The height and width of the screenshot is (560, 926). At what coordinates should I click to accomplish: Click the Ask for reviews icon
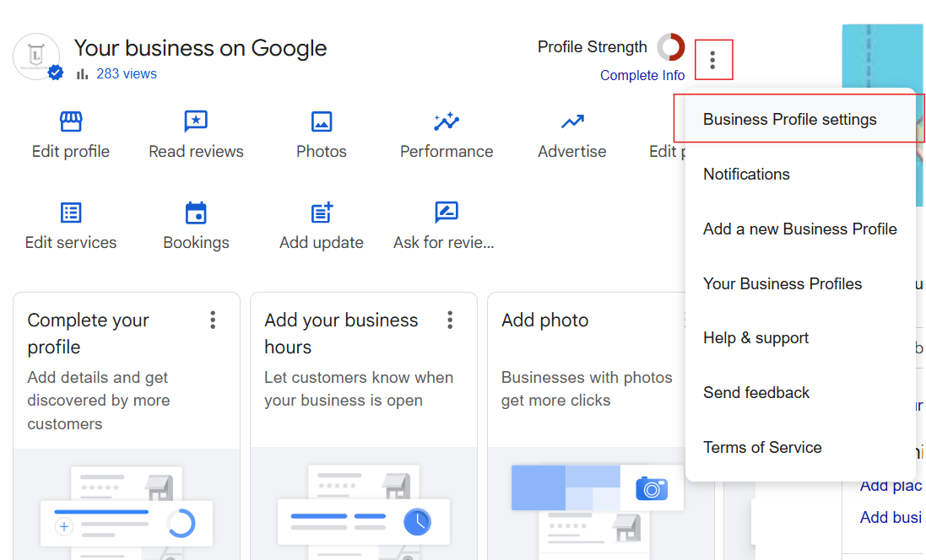(x=446, y=213)
